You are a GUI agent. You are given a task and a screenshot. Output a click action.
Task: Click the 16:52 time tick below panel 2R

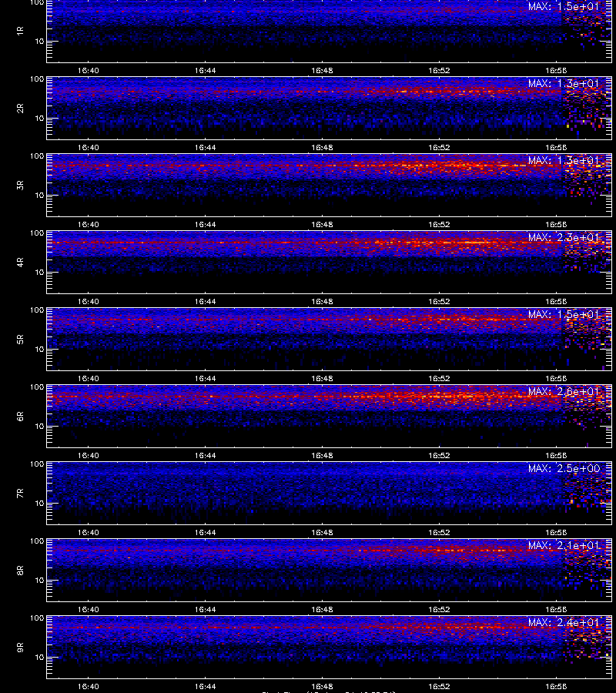pyautogui.click(x=439, y=147)
